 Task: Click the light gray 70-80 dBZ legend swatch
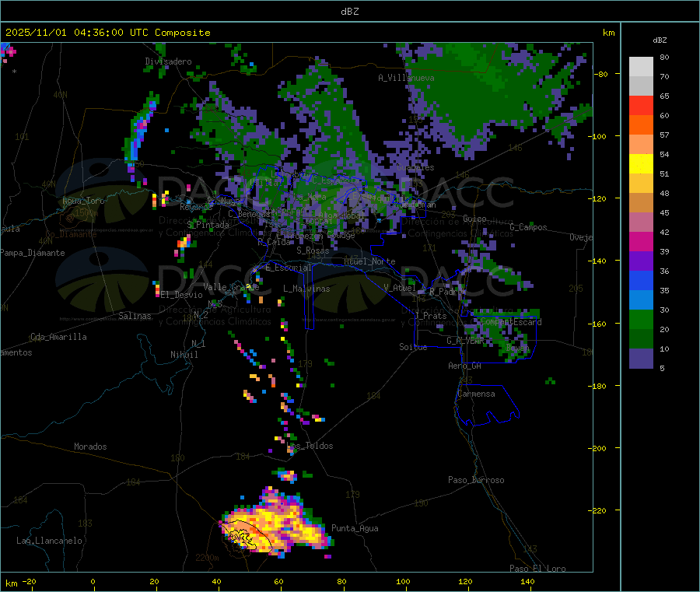pos(641,67)
